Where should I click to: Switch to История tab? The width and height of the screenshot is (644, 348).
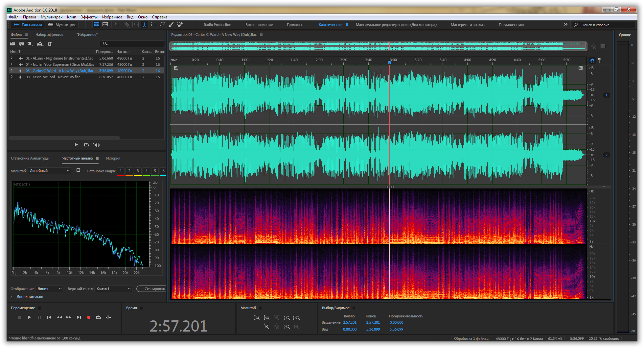click(113, 158)
